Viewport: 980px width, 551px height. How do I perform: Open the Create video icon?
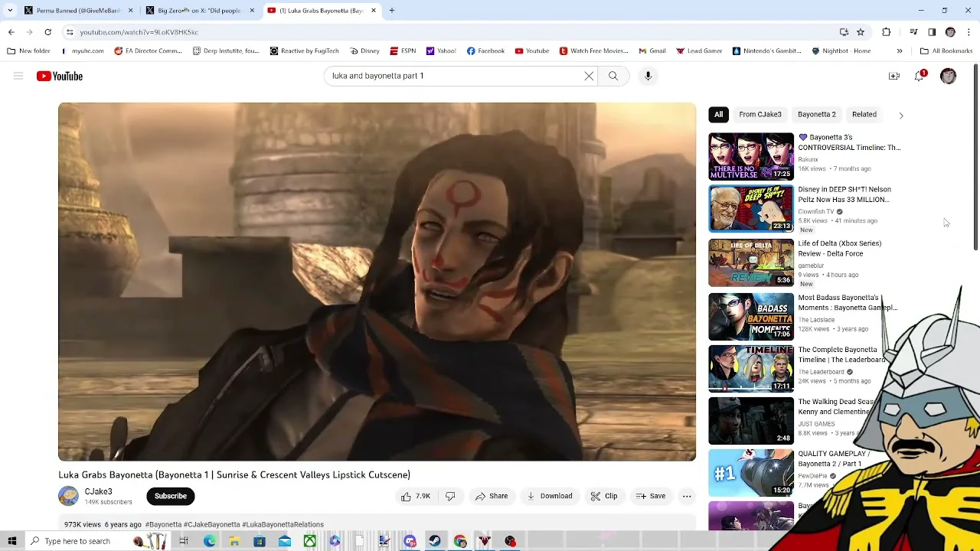[893, 76]
